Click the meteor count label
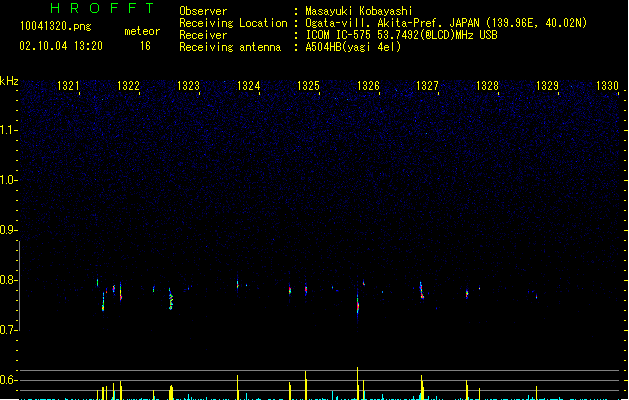The image size is (629, 400). pyautogui.click(x=142, y=31)
